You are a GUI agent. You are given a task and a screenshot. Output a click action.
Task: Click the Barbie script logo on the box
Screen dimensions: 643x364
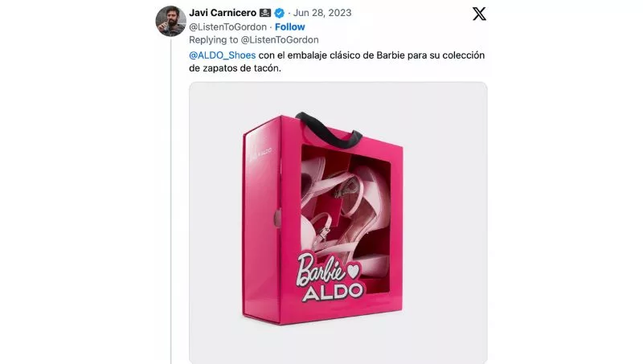point(320,269)
